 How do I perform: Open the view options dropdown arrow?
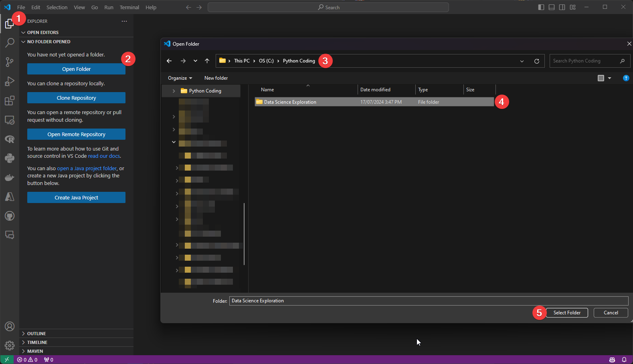(x=609, y=78)
